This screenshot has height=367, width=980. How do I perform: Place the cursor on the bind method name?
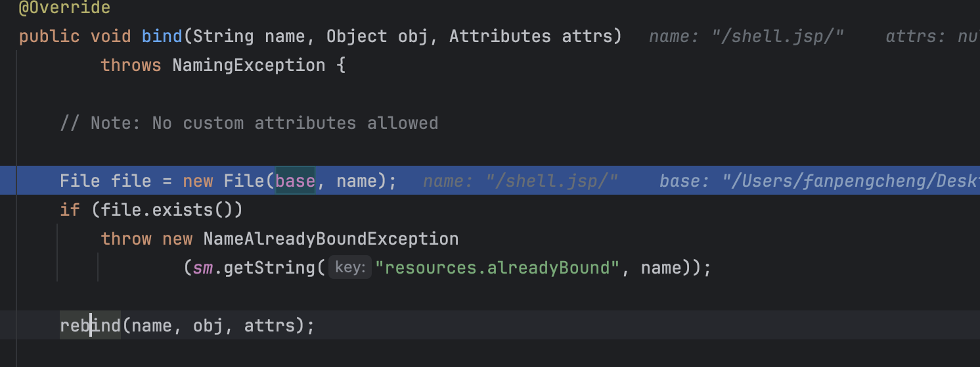[x=162, y=36]
